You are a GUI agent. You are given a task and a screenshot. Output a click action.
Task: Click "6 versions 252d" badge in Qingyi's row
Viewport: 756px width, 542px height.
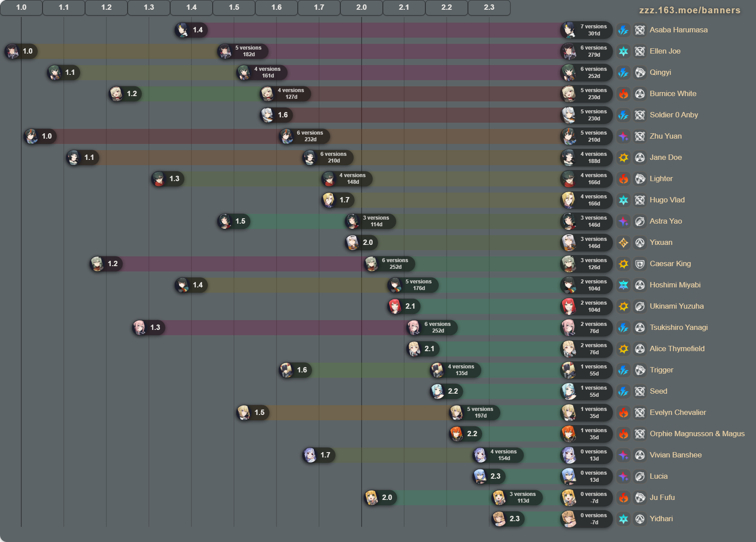tap(586, 73)
